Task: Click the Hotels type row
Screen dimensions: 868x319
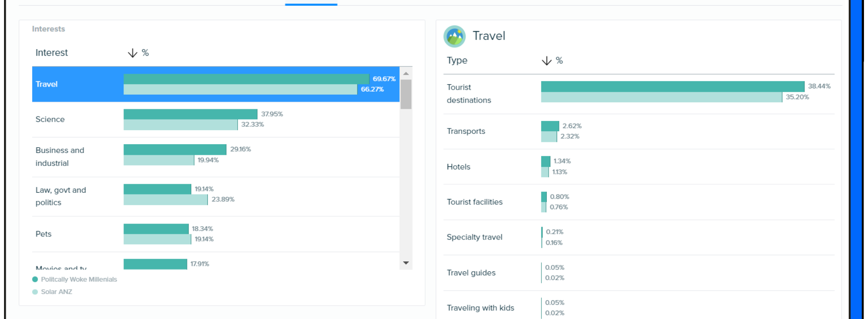Action: [459, 167]
